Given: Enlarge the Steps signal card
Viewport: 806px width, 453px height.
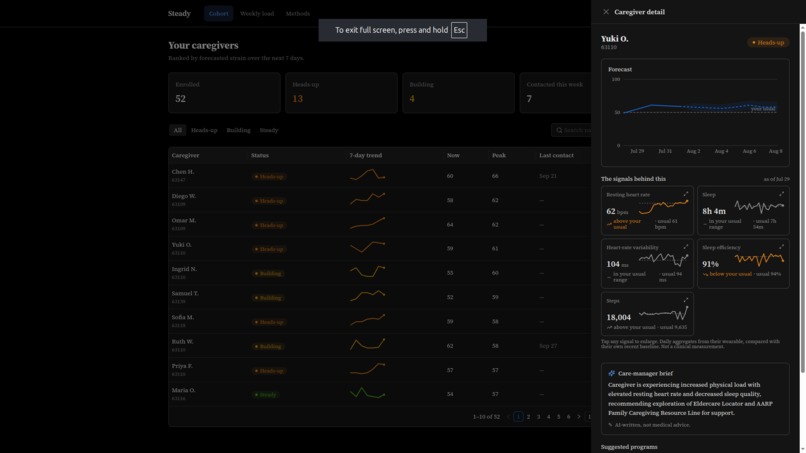Looking at the screenshot, I should click(686, 300).
